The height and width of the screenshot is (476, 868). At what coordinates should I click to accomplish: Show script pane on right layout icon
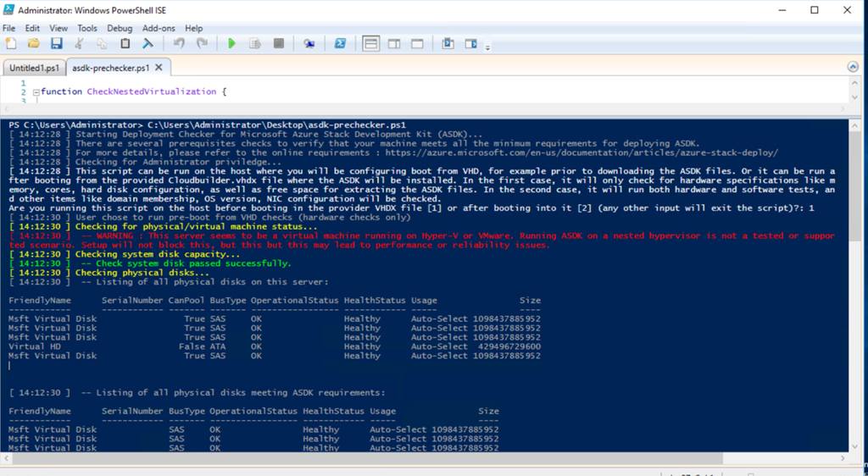[394, 44]
